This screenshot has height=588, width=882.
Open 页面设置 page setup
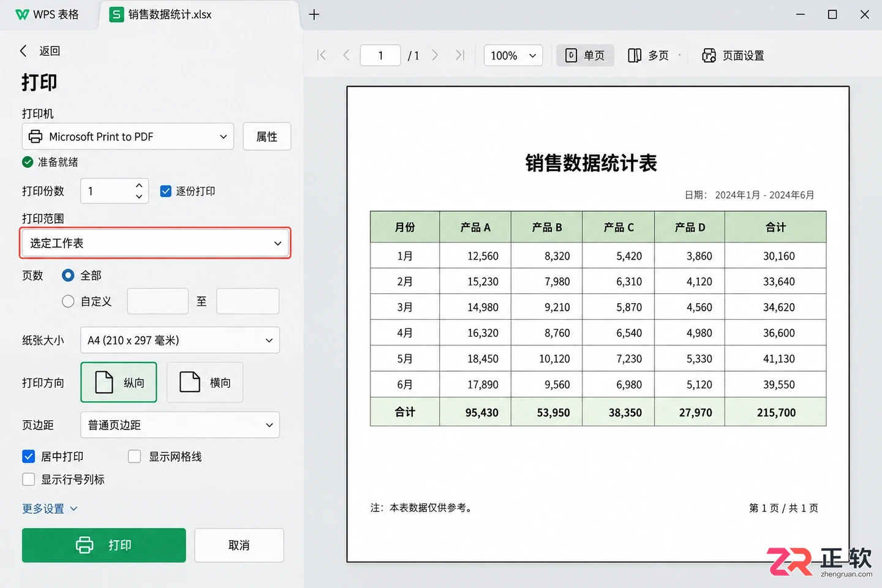click(733, 56)
